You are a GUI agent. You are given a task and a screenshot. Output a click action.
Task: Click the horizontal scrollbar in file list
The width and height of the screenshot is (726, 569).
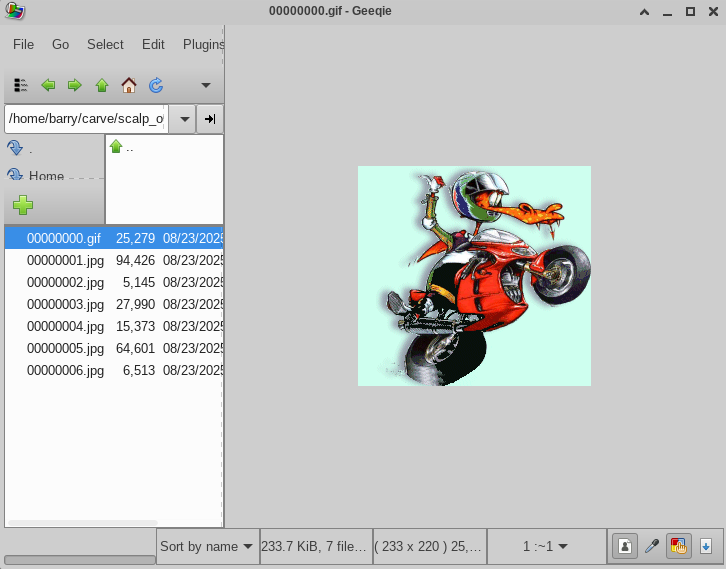click(x=83, y=523)
